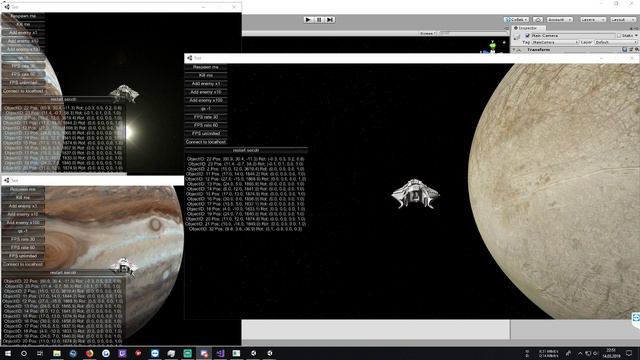640x360 pixels.
Task: Set FPS rate 30 in the Jupiter window
Action: (23, 239)
